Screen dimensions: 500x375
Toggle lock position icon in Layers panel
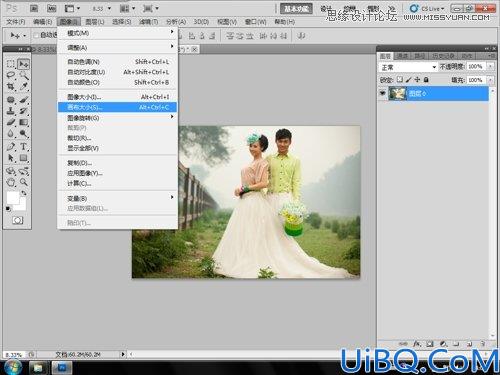pyautogui.click(x=417, y=80)
